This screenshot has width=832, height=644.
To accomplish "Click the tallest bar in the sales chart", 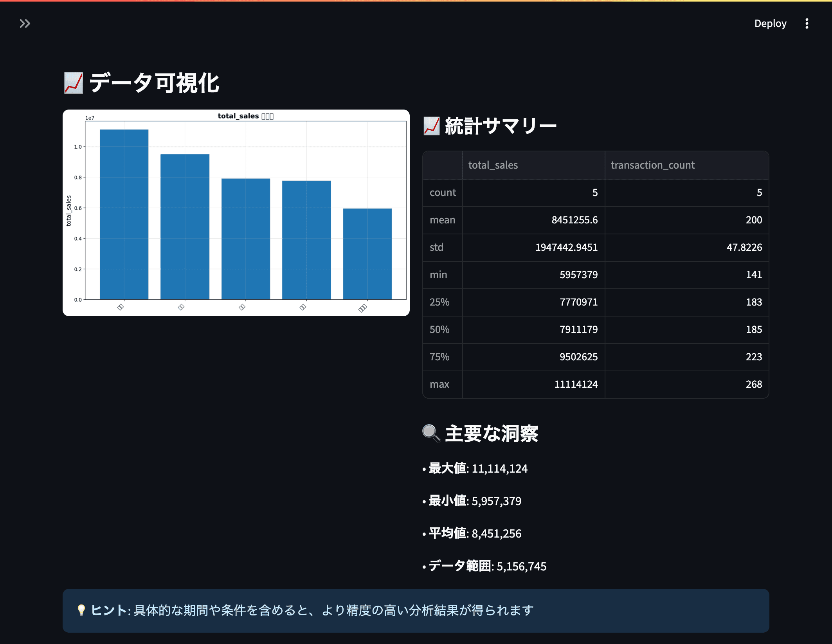I will pos(124,211).
